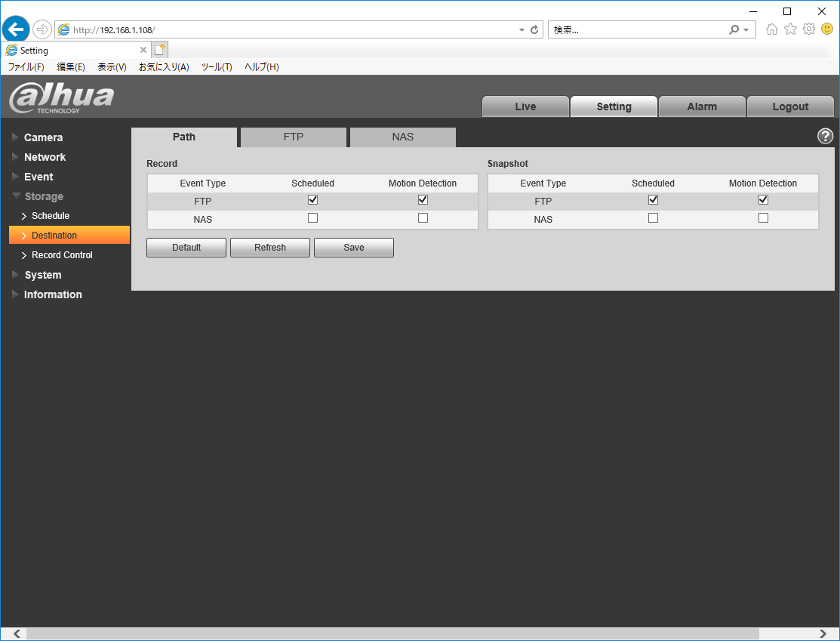The height and width of the screenshot is (641, 840).
Task: Select the Setting top tab
Action: [614, 106]
